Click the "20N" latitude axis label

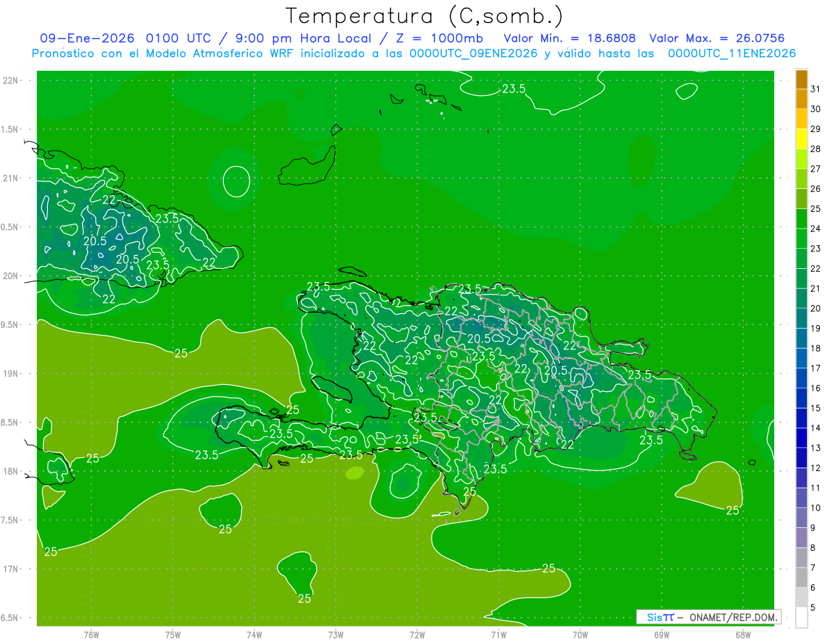pos(10,276)
